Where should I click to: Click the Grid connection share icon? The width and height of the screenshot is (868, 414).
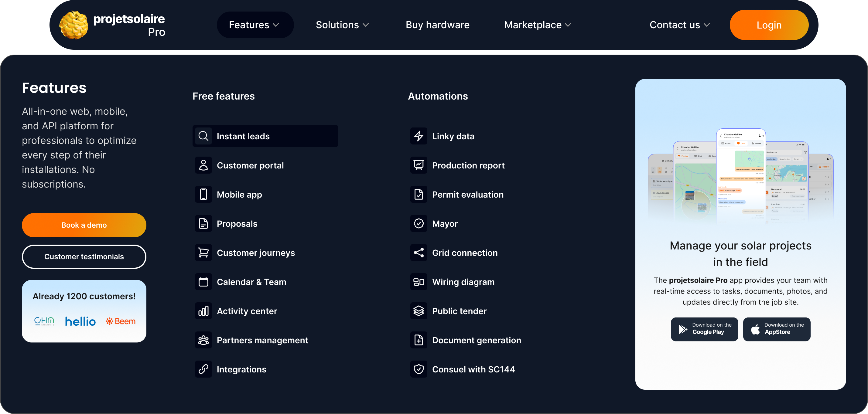pyautogui.click(x=419, y=253)
